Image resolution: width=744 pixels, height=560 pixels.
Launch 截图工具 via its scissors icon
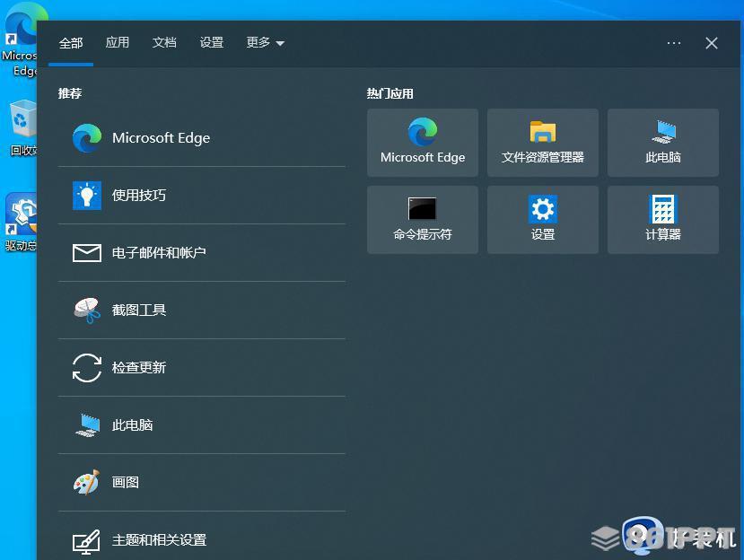(x=87, y=311)
